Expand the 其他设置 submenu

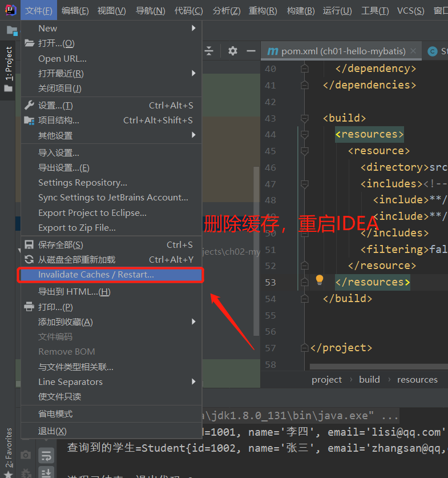tap(111, 135)
